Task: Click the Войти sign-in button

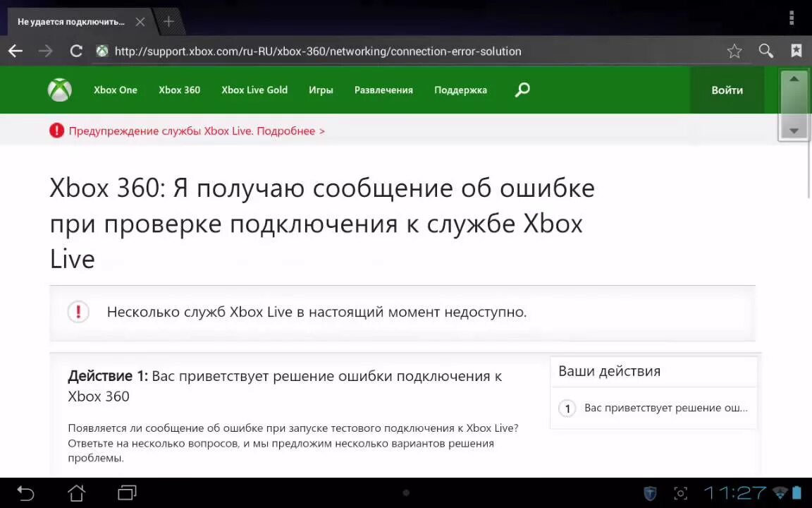Action: [x=727, y=90]
